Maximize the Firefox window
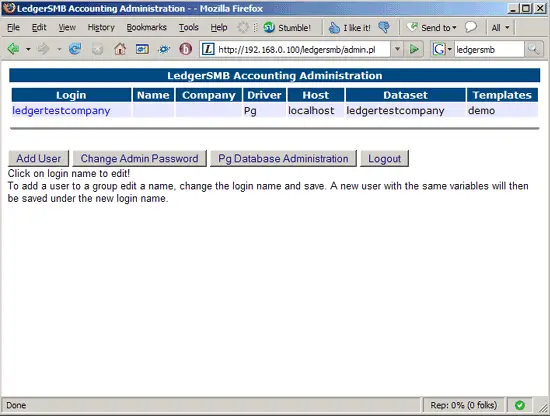 point(526,8)
